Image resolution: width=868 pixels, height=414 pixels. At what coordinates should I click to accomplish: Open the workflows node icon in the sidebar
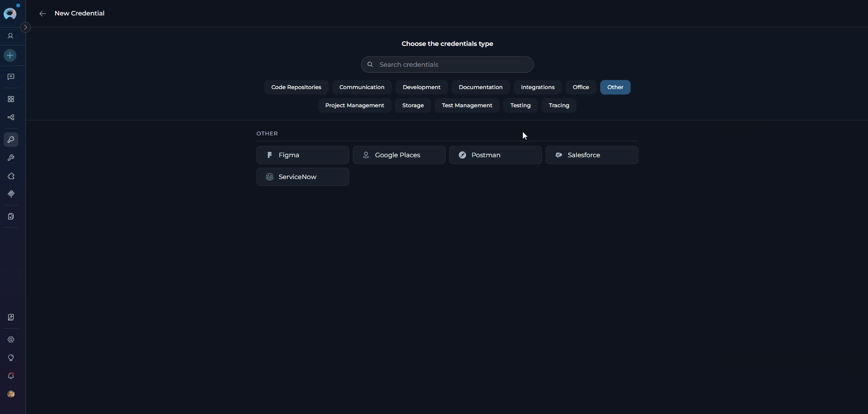[11, 117]
